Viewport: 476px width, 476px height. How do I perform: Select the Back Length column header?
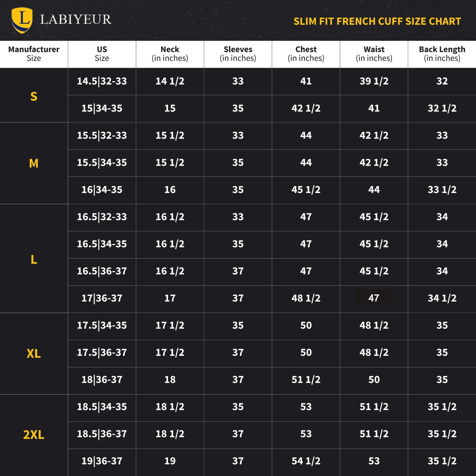(442, 54)
